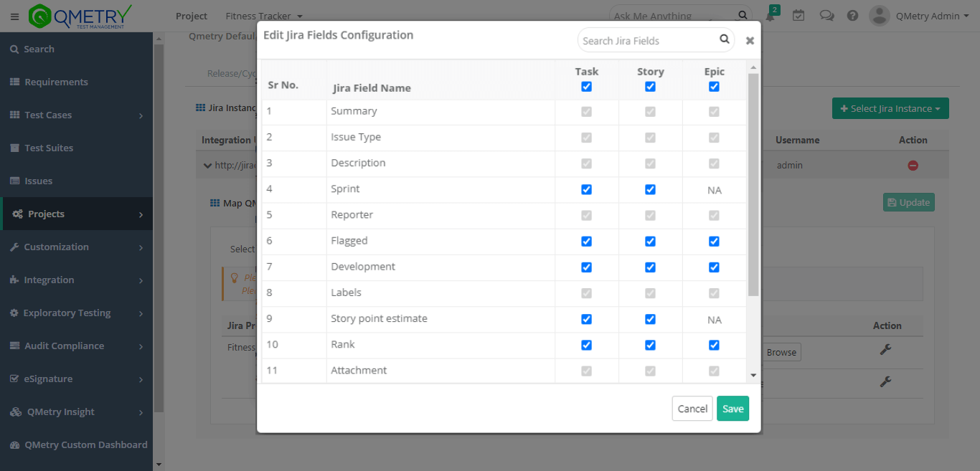Click the Save button
This screenshot has height=471, width=980.
732,409
